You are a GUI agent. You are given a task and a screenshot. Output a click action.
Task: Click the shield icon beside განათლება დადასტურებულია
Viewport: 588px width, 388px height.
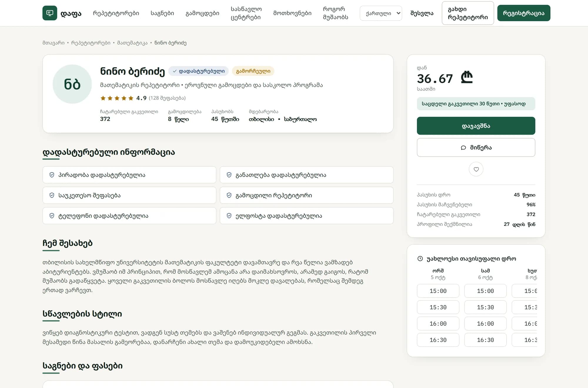click(229, 175)
